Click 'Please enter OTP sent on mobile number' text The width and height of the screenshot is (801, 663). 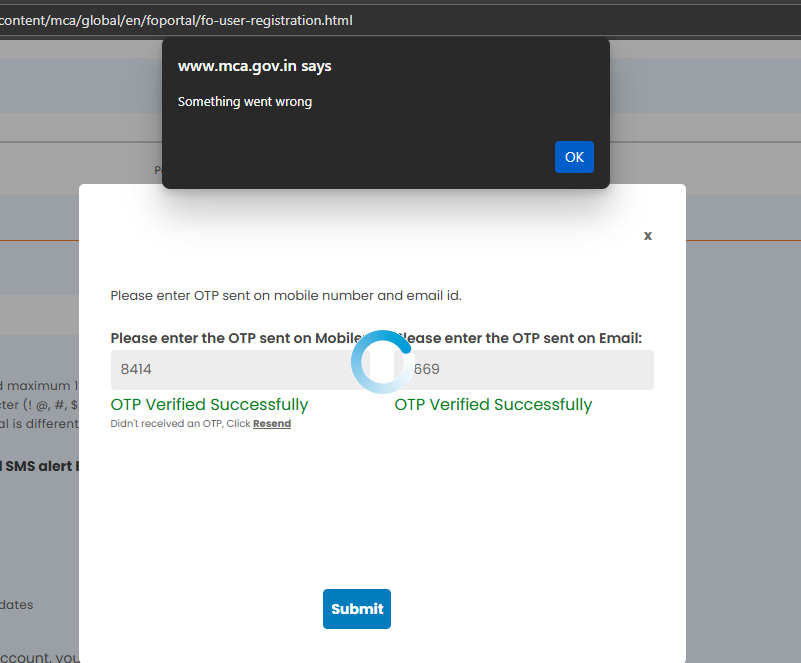pyautogui.click(x=286, y=296)
